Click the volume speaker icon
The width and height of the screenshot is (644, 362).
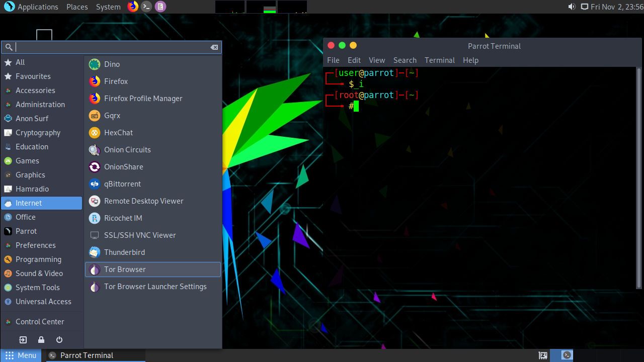(x=572, y=7)
